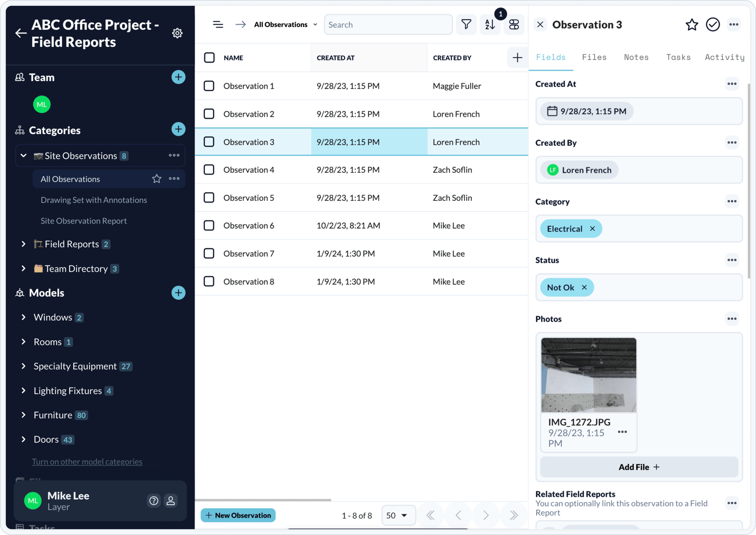
Task: Open All Observations more options menu
Action: click(x=174, y=179)
